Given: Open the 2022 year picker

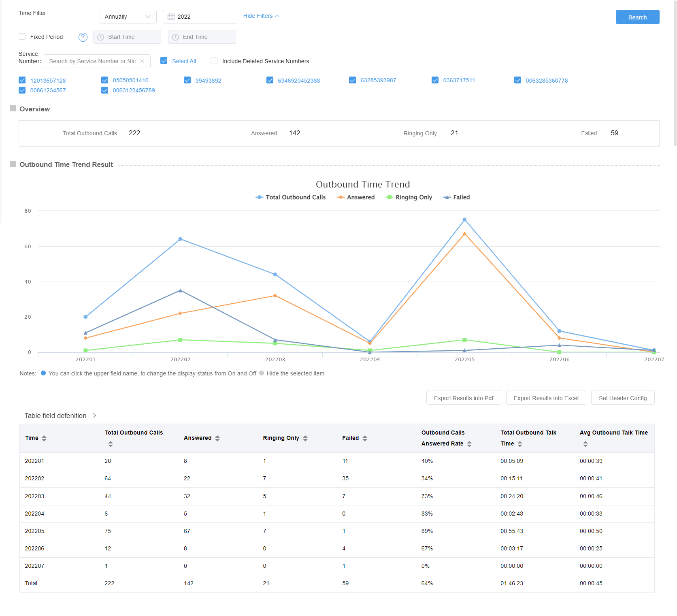Looking at the screenshot, I should pyautogui.click(x=200, y=17).
